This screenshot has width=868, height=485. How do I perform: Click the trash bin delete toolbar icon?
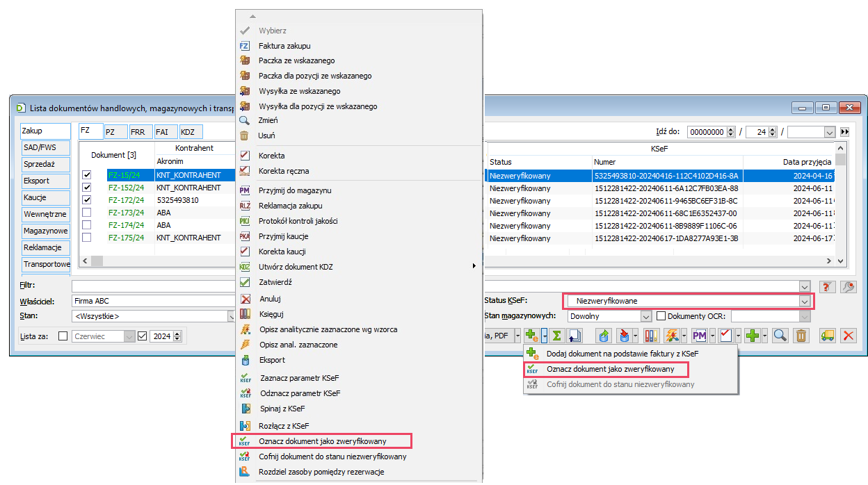(x=801, y=336)
